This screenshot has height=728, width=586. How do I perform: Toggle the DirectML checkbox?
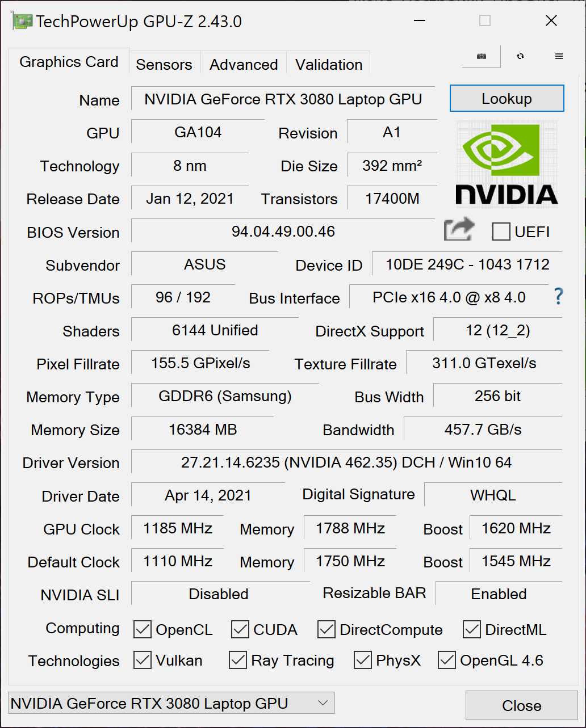[472, 629]
